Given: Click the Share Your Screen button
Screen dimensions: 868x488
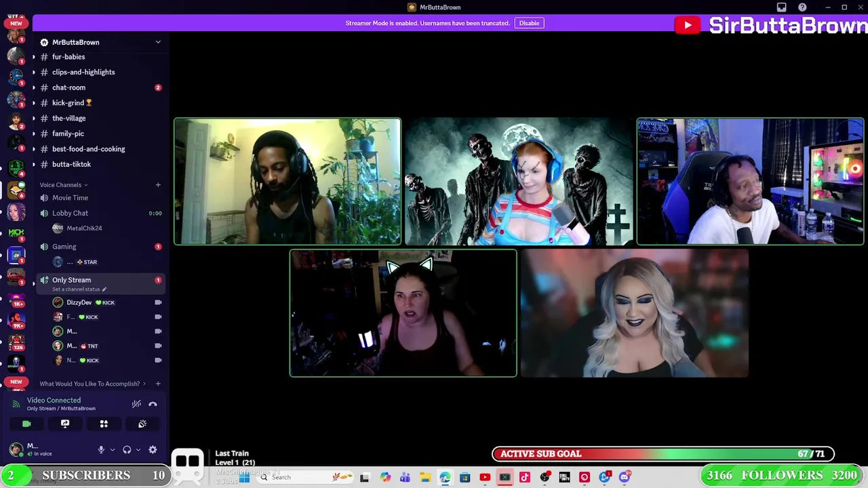Looking at the screenshot, I should pos(65,424).
